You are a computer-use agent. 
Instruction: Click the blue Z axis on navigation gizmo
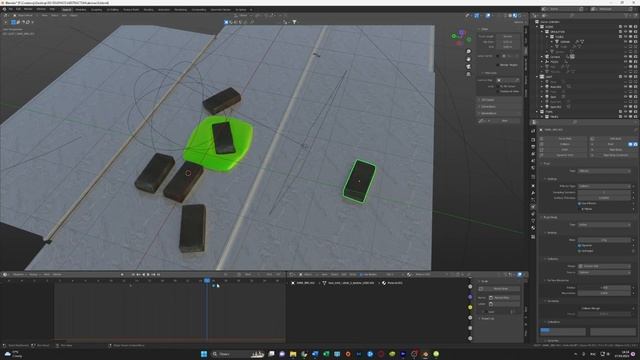(462, 32)
